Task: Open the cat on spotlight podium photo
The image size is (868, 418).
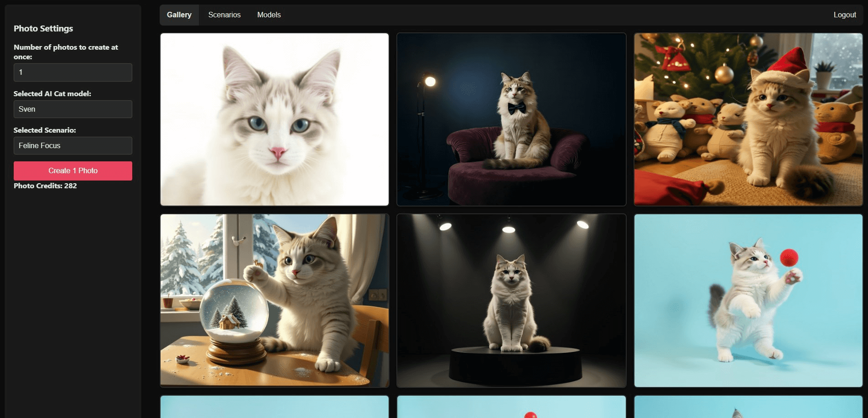Action: tap(511, 299)
